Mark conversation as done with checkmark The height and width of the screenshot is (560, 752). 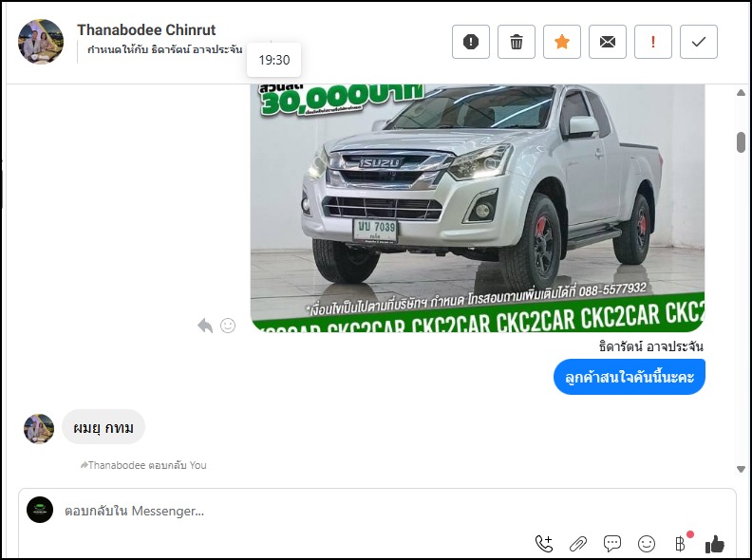pyautogui.click(x=698, y=42)
